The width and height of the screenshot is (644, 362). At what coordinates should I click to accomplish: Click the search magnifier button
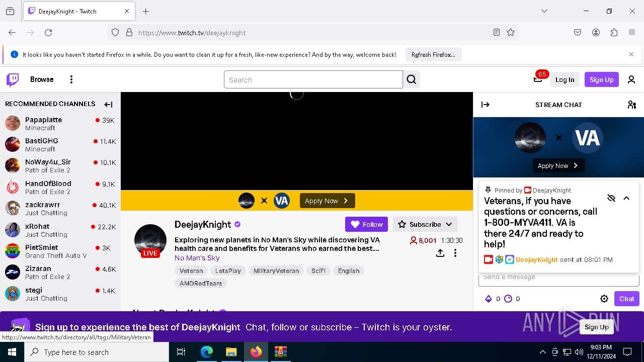point(412,79)
